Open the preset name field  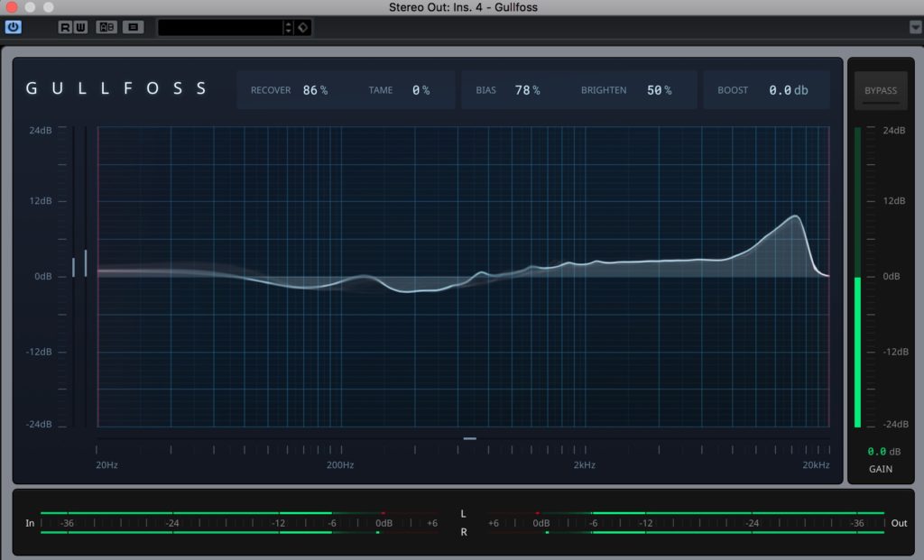220,27
